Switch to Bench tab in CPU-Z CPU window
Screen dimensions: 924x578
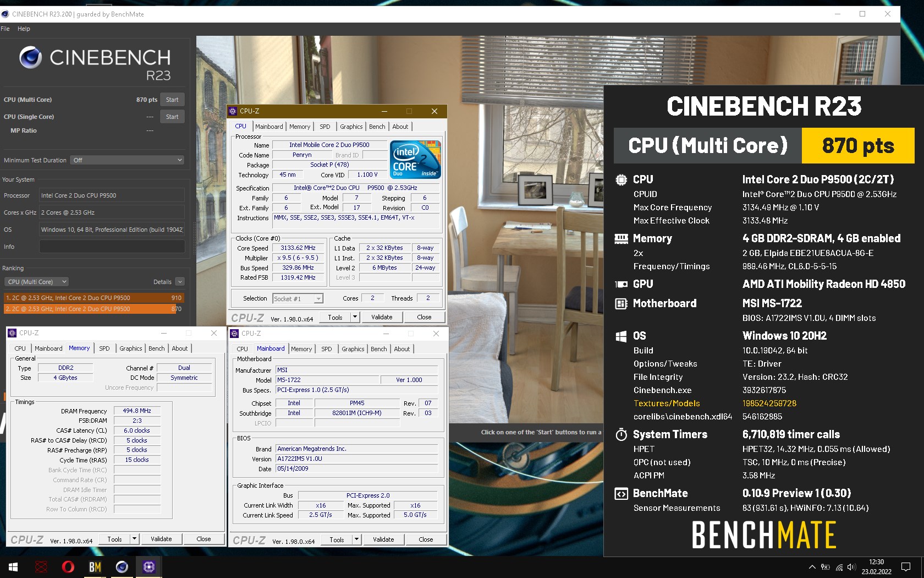[377, 127]
